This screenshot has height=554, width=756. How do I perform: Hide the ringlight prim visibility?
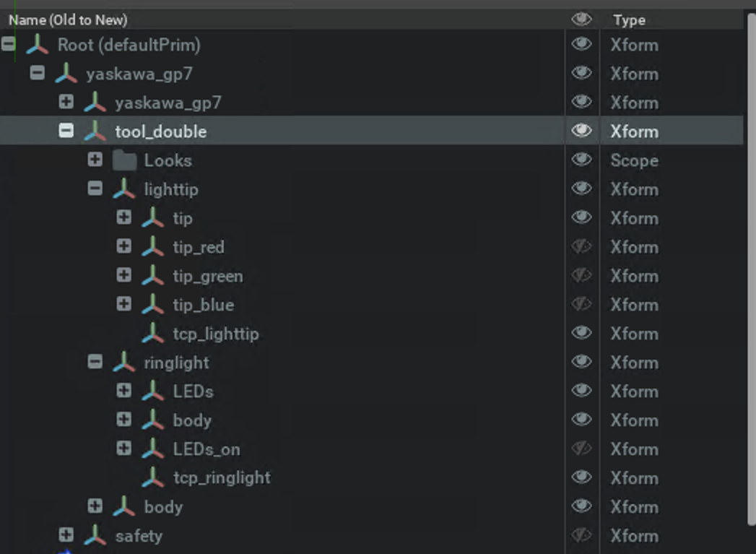581,363
